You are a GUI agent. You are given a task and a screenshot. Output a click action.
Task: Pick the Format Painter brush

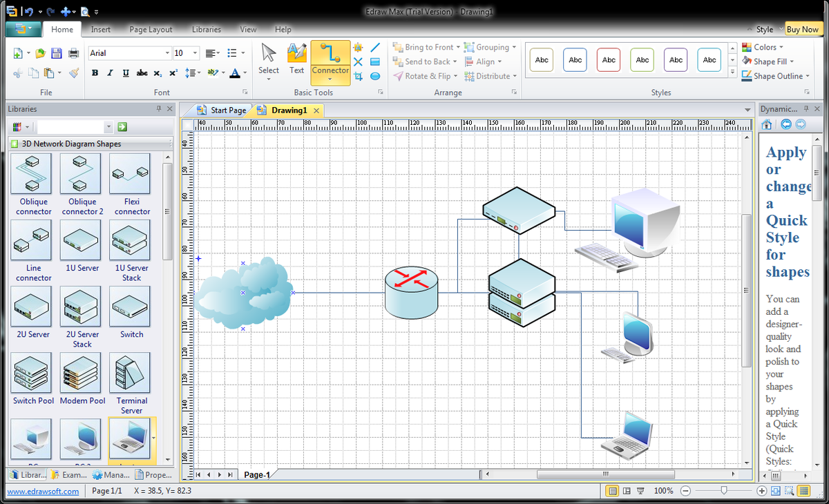click(x=74, y=72)
